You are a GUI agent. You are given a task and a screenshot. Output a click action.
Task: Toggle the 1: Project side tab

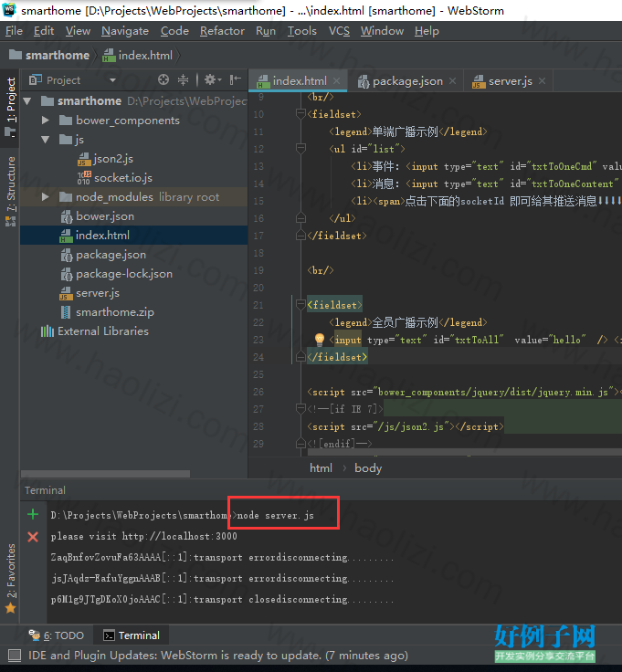click(x=10, y=108)
